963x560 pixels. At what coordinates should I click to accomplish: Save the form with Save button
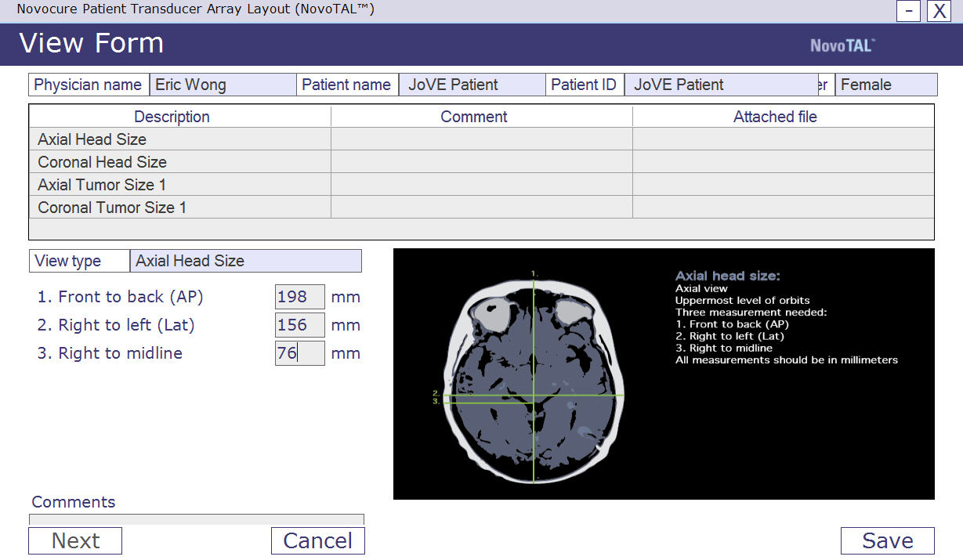pos(887,540)
